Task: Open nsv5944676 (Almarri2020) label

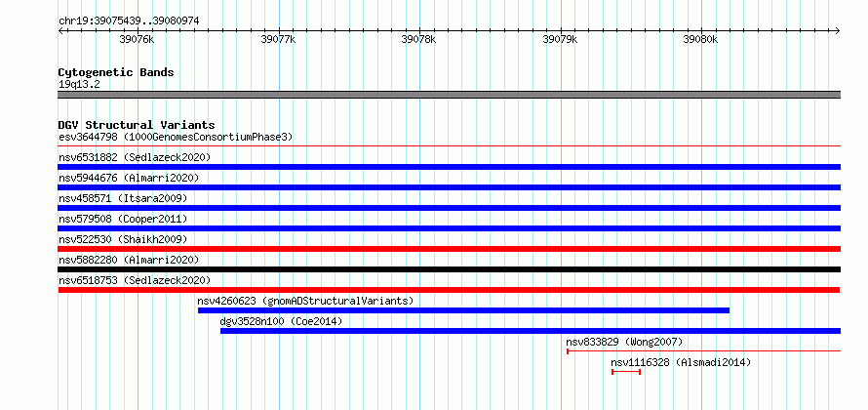Action: (129, 178)
